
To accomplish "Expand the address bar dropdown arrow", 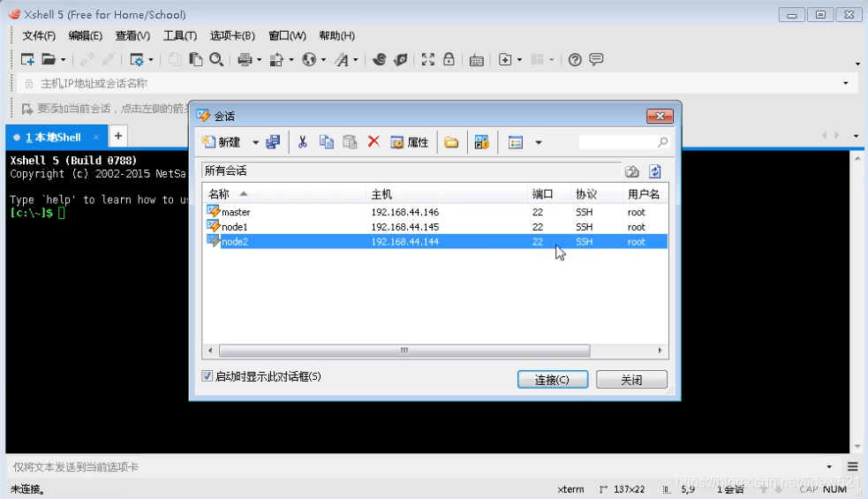I will 845,84.
